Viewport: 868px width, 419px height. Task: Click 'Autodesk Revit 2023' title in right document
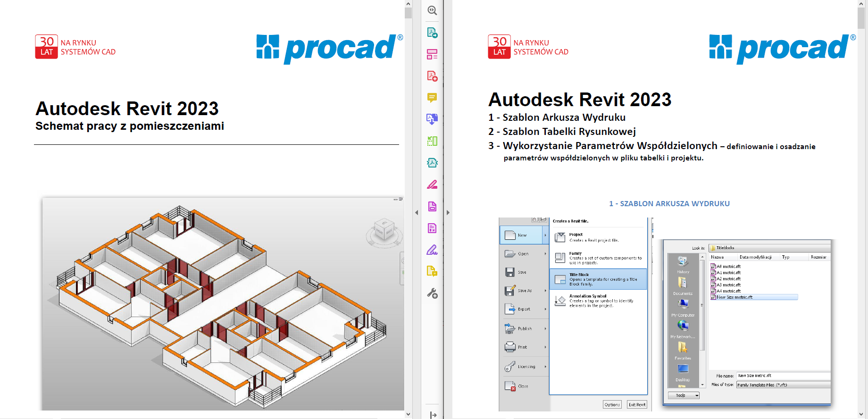click(x=580, y=100)
